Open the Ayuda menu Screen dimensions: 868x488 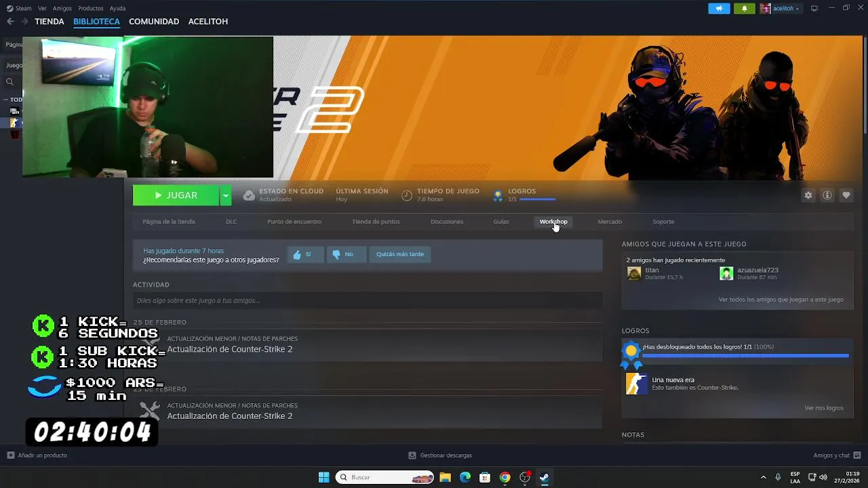coord(117,8)
